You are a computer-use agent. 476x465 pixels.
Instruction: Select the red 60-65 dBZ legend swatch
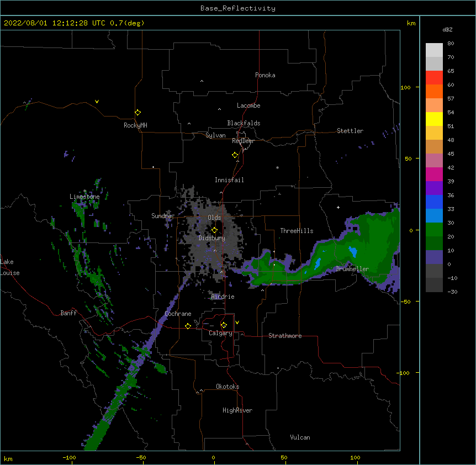434,78
